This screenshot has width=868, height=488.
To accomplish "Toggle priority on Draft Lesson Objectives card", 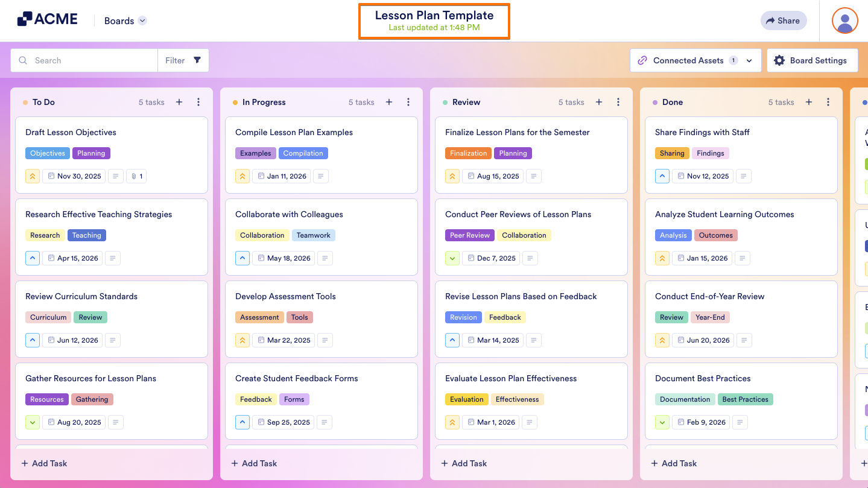I will (33, 176).
